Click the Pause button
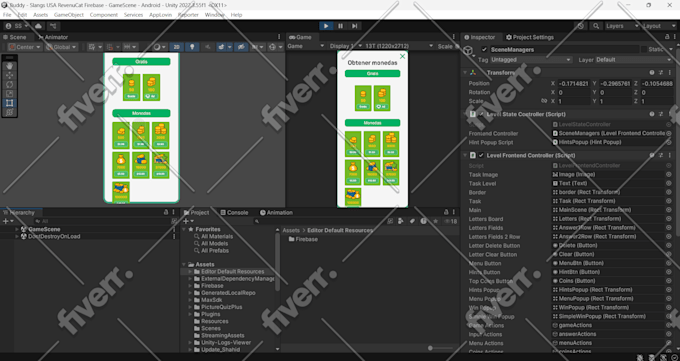This screenshot has width=680, height=361. tap(340, 26)
